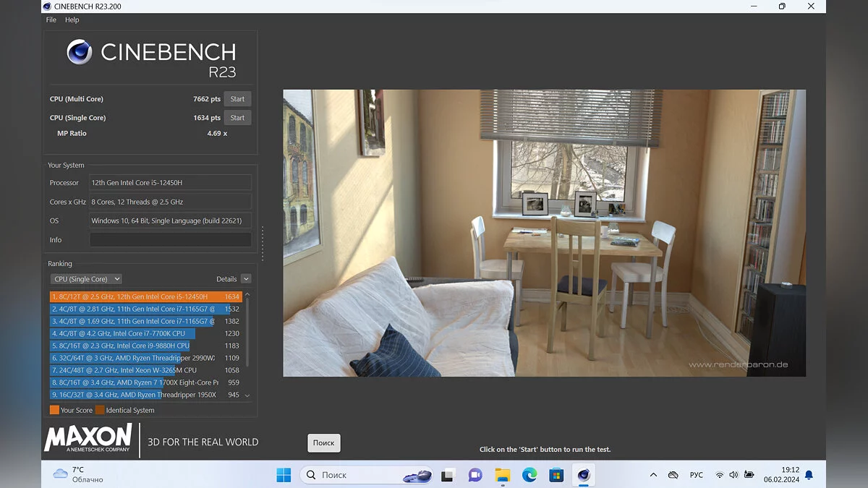The width and height of the screenshot is (868, 488).
Task: Open the Task View taskbar icon
Action: coord(448,475)
